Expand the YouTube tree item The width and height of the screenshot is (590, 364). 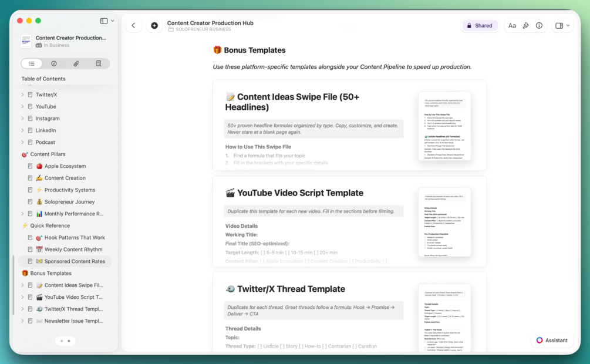click(x=22, y=106)
